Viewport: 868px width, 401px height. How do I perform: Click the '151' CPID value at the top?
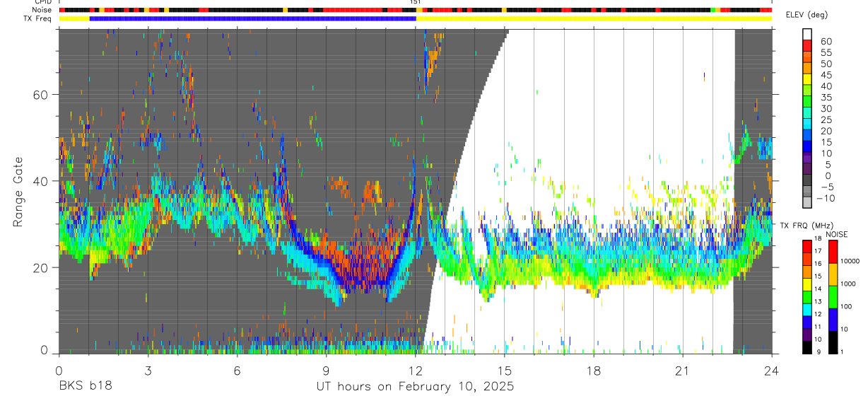[416, 3]
